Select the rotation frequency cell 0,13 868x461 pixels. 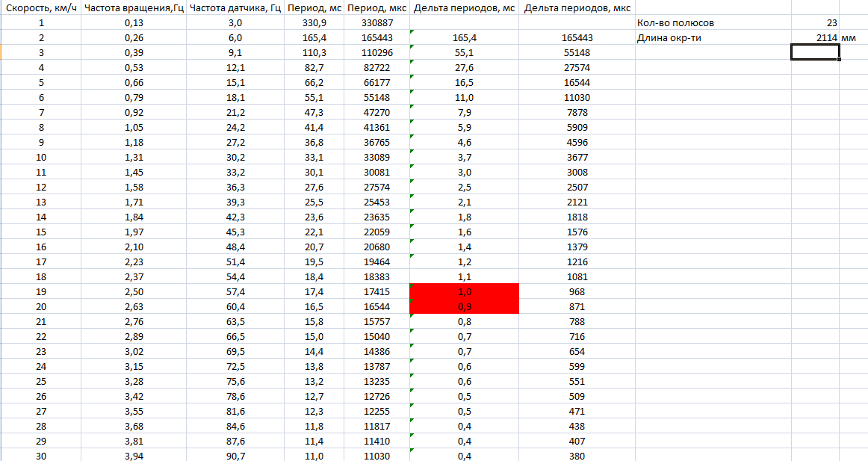click(134, 23)
